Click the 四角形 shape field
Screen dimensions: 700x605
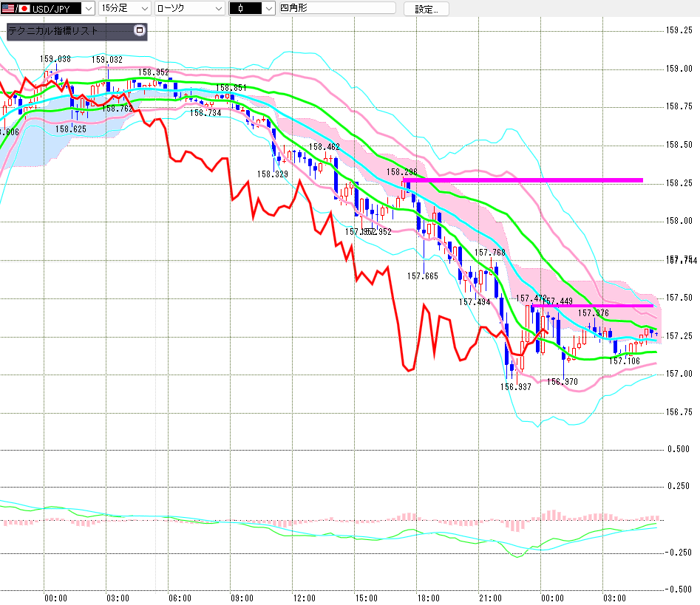(338, 8)
